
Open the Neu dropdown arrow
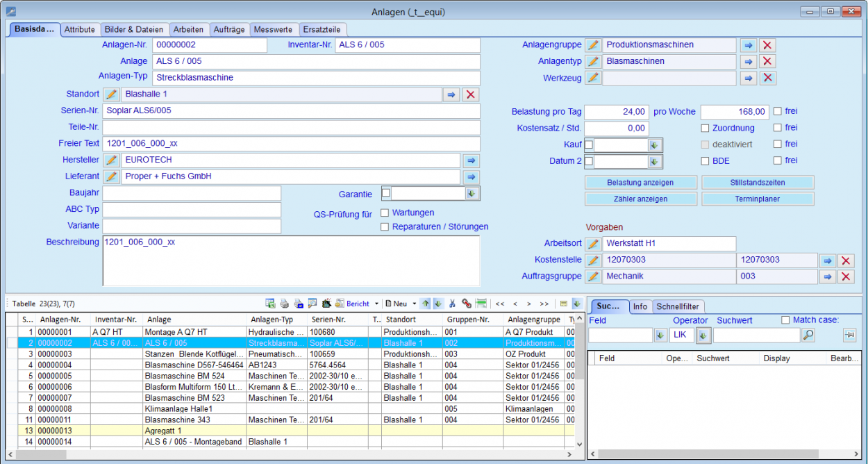coord(413,304)
